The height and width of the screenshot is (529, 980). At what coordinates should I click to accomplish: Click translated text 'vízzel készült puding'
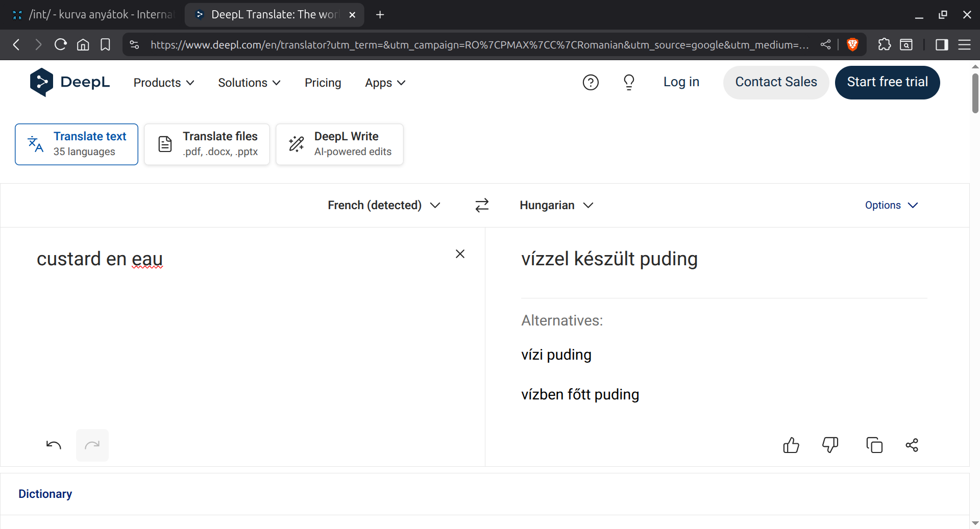click(x=609, y=259)
